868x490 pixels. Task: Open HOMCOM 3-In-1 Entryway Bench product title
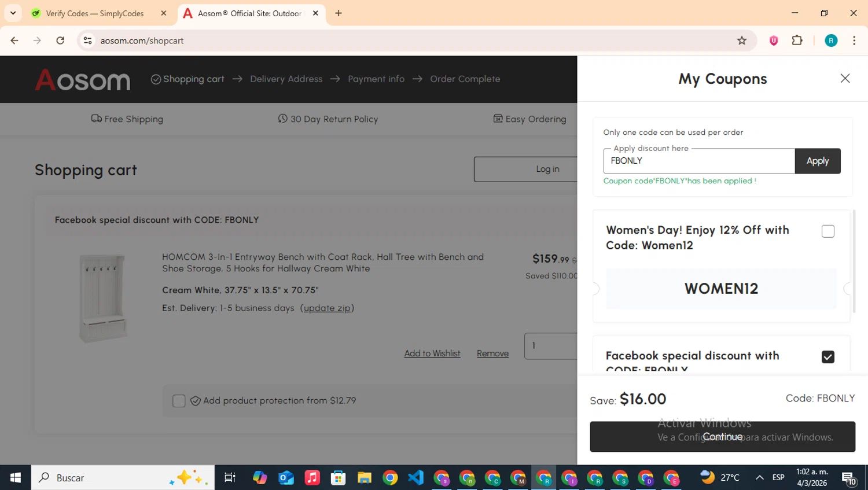pyautogui.click(x=323, y=263)
